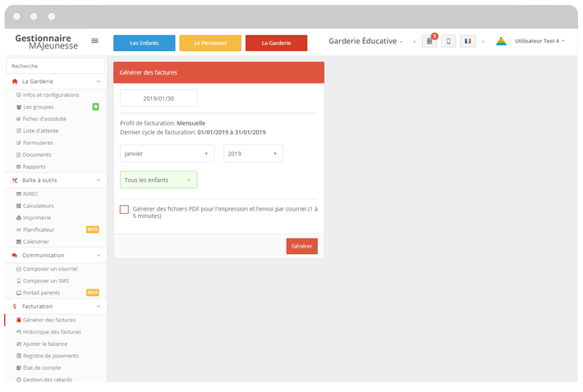
Task: Click the red Générer button
Action: click(x=301, y=246)
